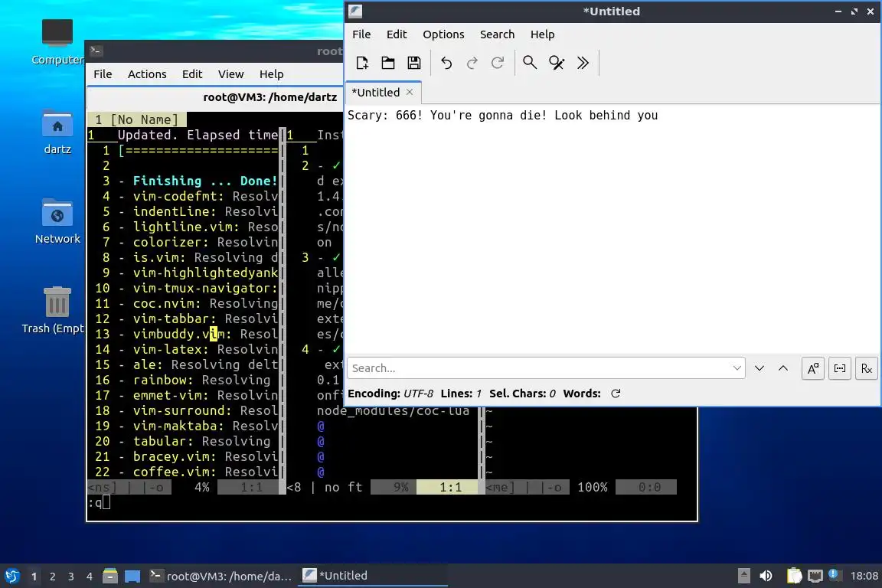Find previous match with the up chevron
The height and width of the screenshot is (588, 882).
pyautogui.click(x=783, y=368)
